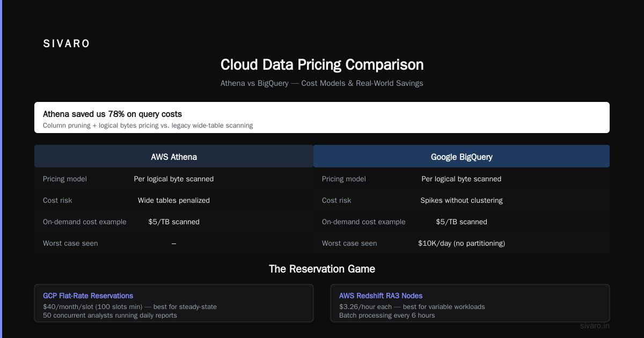Click the Athena vs BigQuery subtitle
Image resolution: width=644 pixels, height=338 pixels.
322,83
